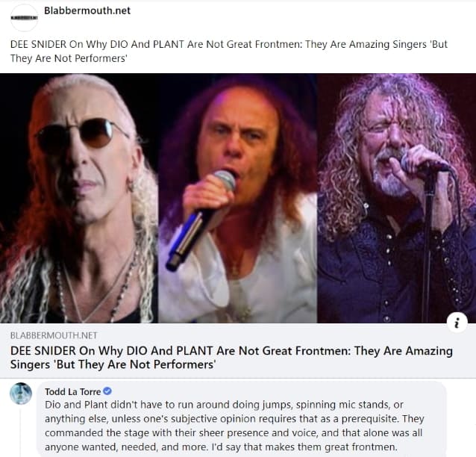476x457 pixels.
Task: Click the sunglasses in the Dee Snider photo
Action: tap(84, 135)
